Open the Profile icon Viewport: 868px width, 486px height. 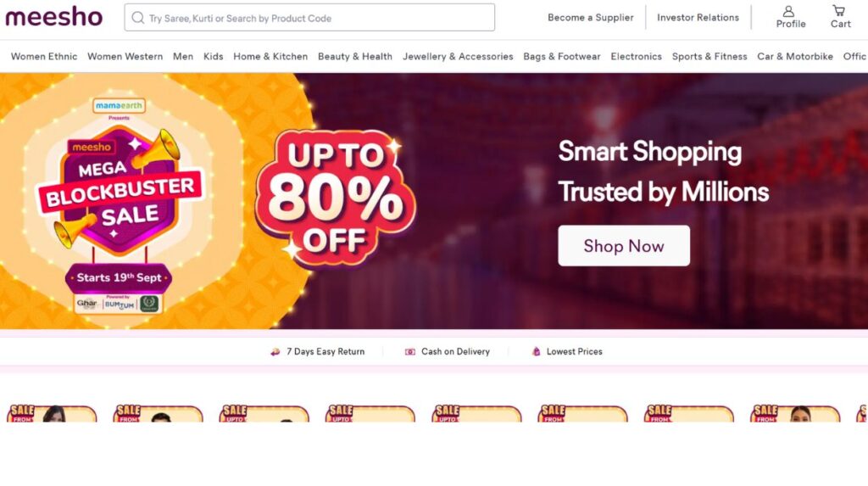[x=789, y=11]
